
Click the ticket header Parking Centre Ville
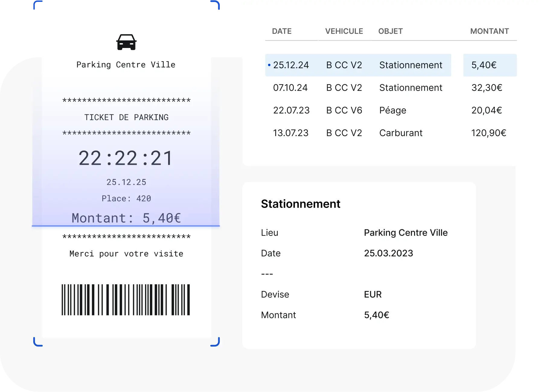pyautogui.click(x=126, y=65)
